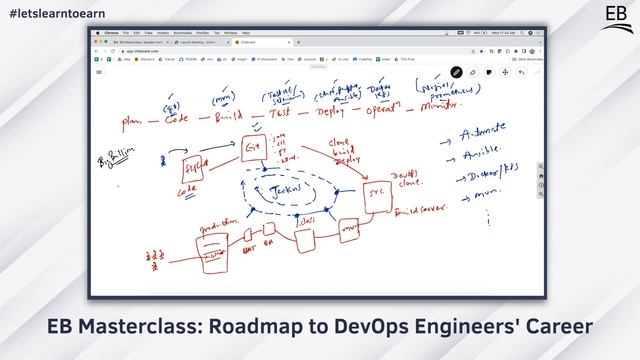This screenshot has width=640, height=360.
Task: Zoom out using the bottom magnifier on the right edge
Action: [x=541, y=194]
